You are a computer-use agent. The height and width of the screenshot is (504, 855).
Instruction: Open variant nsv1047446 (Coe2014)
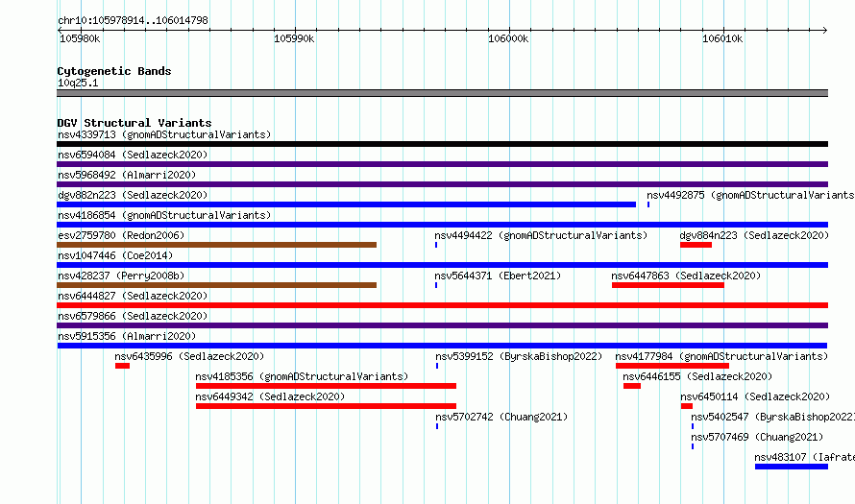point(115,255)
